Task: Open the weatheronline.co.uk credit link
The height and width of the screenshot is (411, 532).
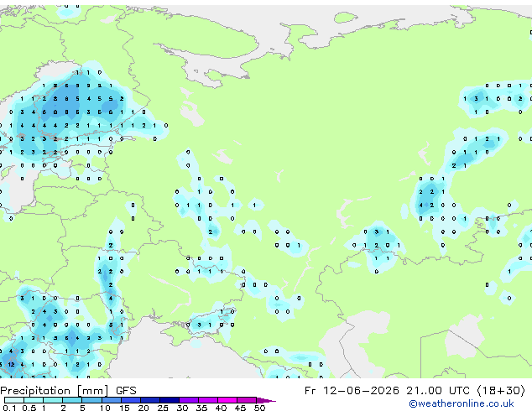Action: [x=462, y=403]
